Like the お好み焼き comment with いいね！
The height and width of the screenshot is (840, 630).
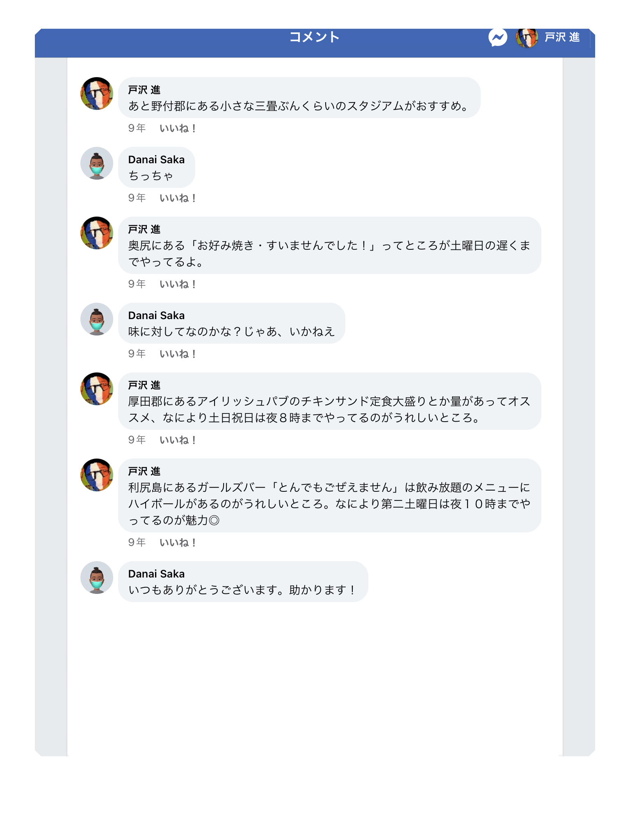(x=178, y=284)
